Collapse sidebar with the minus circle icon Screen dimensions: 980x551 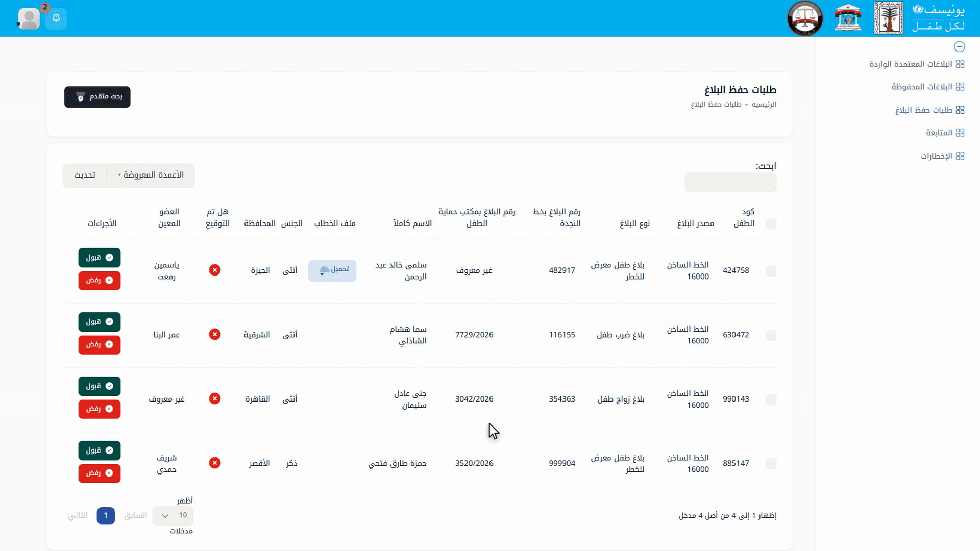[x=960, y=47]
